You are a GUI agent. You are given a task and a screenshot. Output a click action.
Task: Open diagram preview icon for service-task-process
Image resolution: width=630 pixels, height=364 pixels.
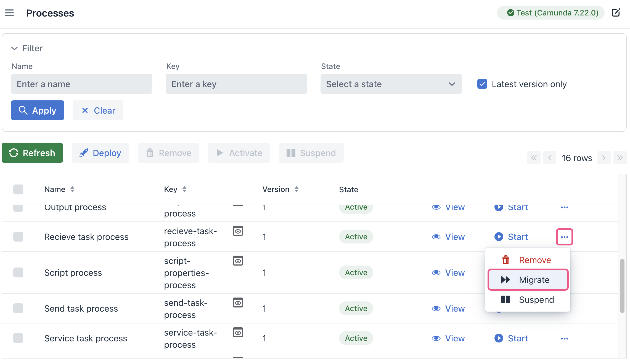(238, 332)
